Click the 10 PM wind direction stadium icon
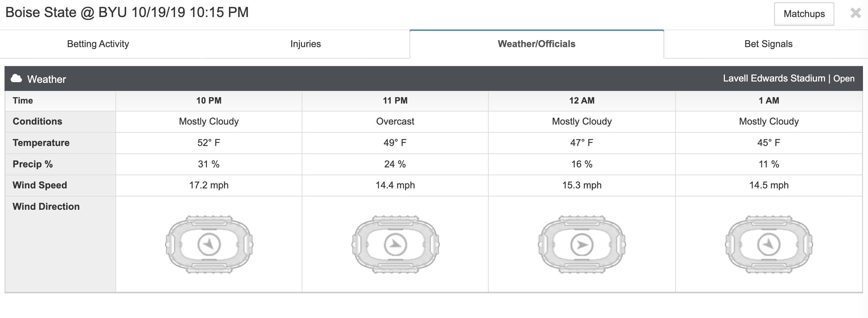 (209, 244)
